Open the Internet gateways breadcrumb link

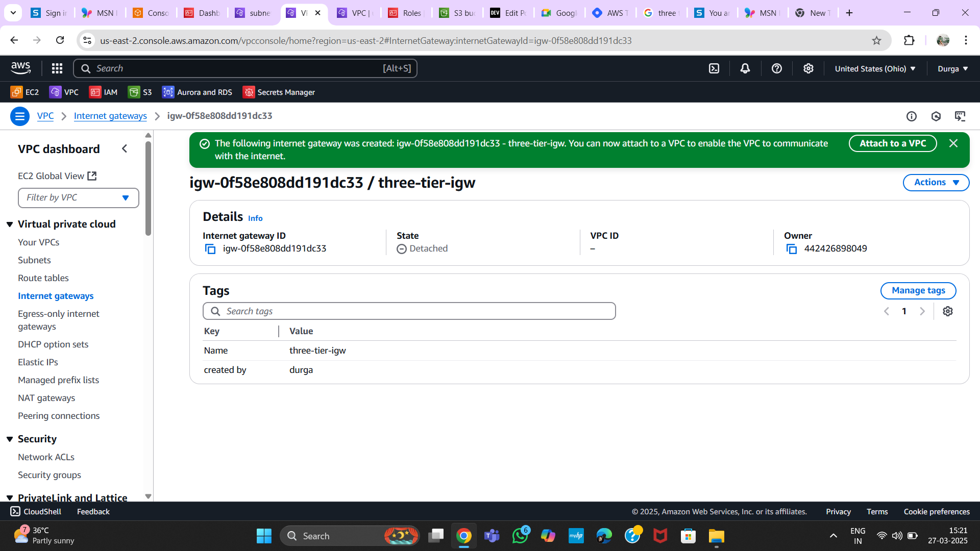coord(110,116)
